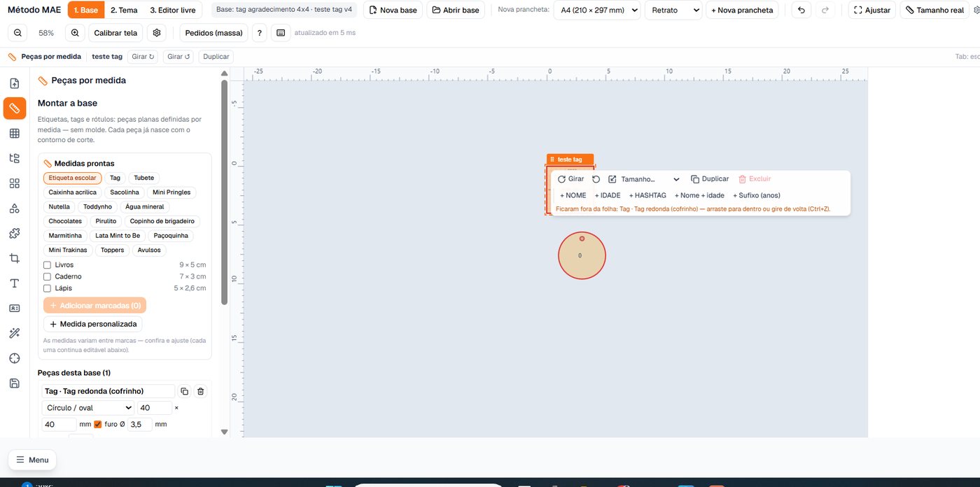Open the keyboard shortcuts icon
980x487 pixels.
point(281,33)
